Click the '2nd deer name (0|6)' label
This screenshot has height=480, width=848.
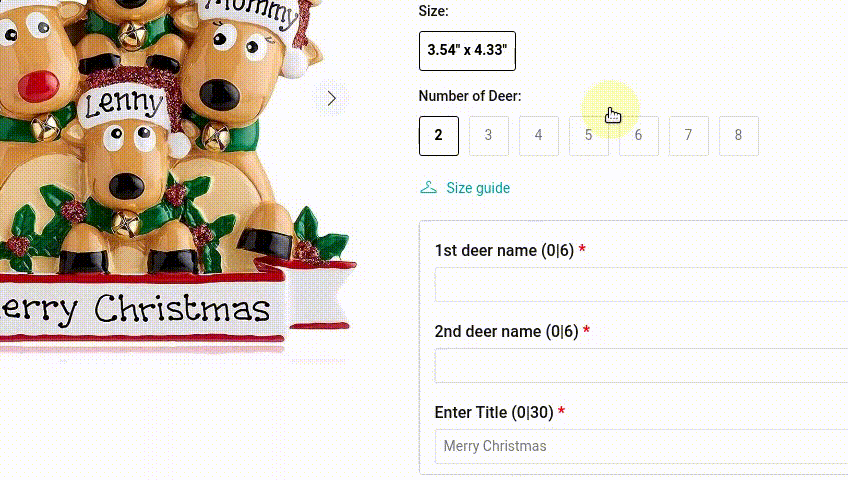[506, 331]
